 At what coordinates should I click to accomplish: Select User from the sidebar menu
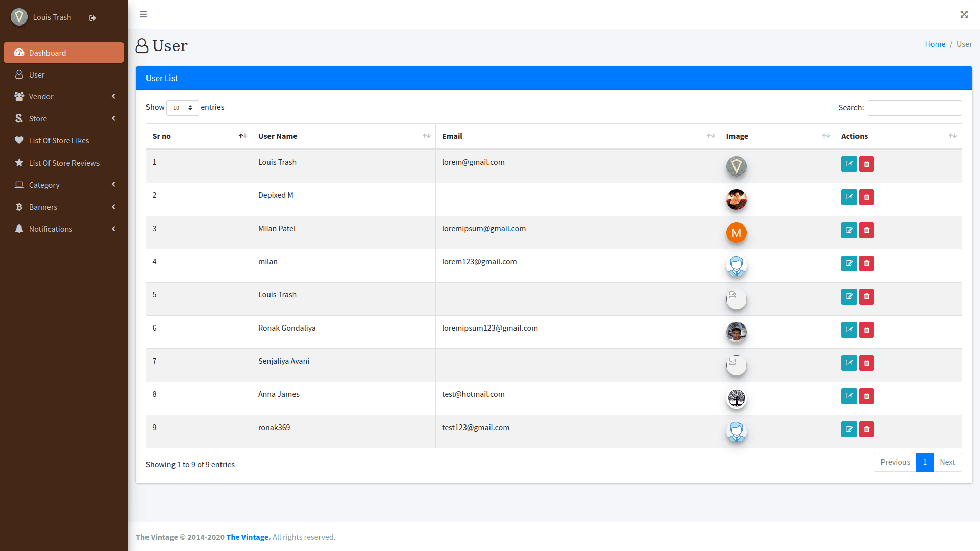[36, 74]
